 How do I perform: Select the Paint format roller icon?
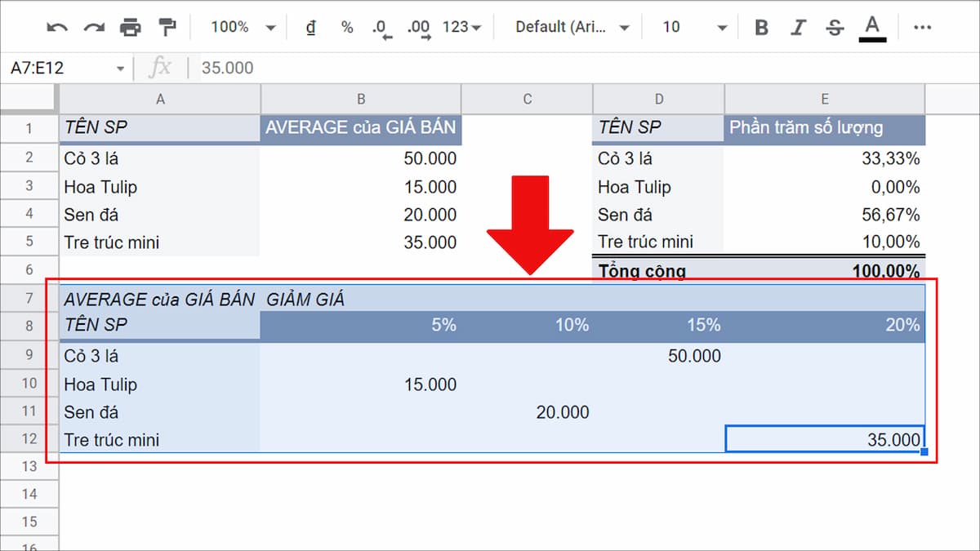[x=167, y=28]
